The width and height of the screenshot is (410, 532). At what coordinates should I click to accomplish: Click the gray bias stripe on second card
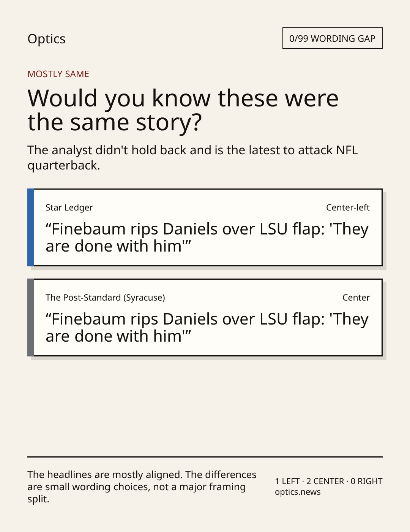[x=31, y=317]
